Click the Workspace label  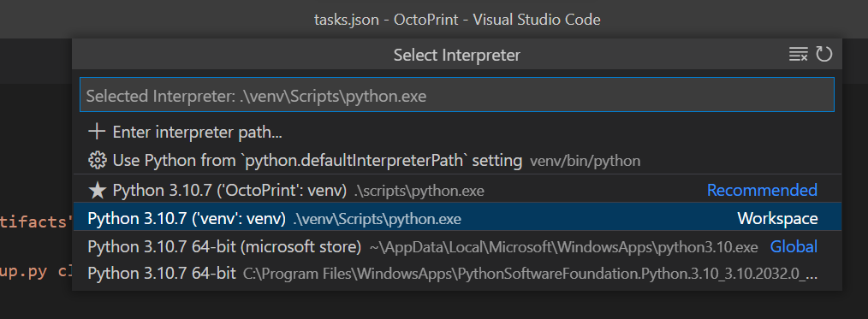(x=777, y=218)
